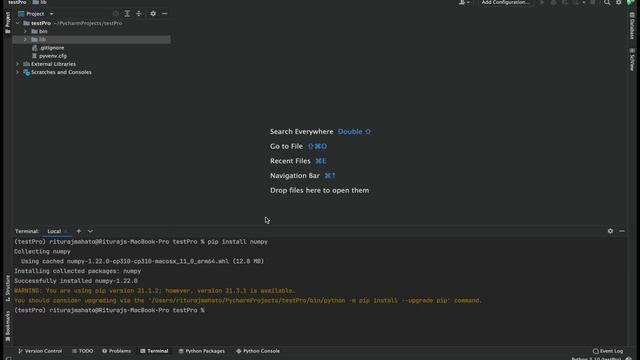
Task: Expand the lib folder arrow
Action: click(25, 40)
